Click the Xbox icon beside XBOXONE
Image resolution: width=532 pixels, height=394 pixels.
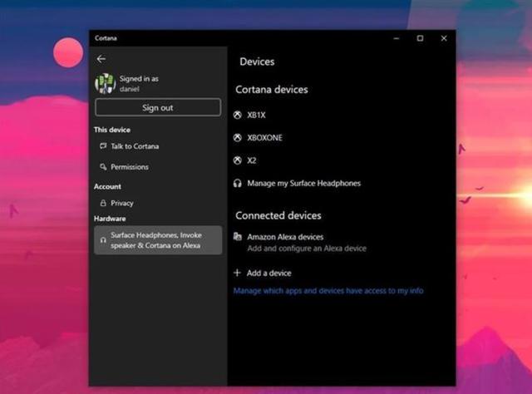tap(238, 138)
